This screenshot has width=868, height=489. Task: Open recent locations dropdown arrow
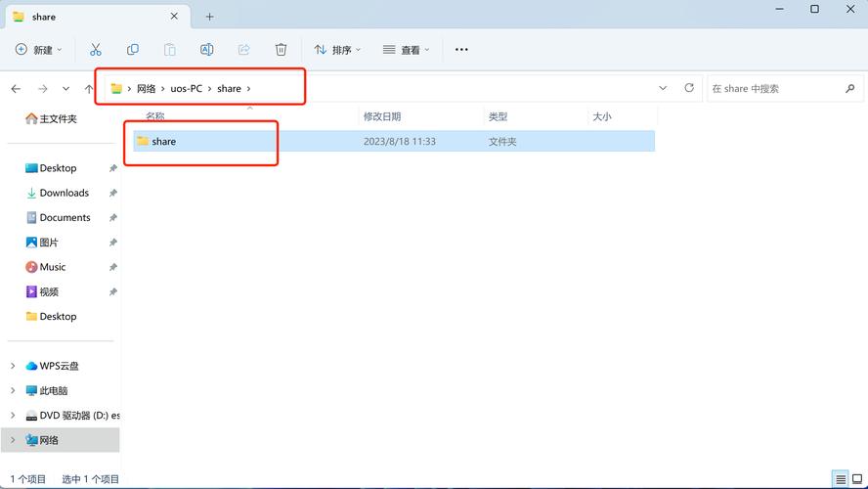[x=65, y=89]
